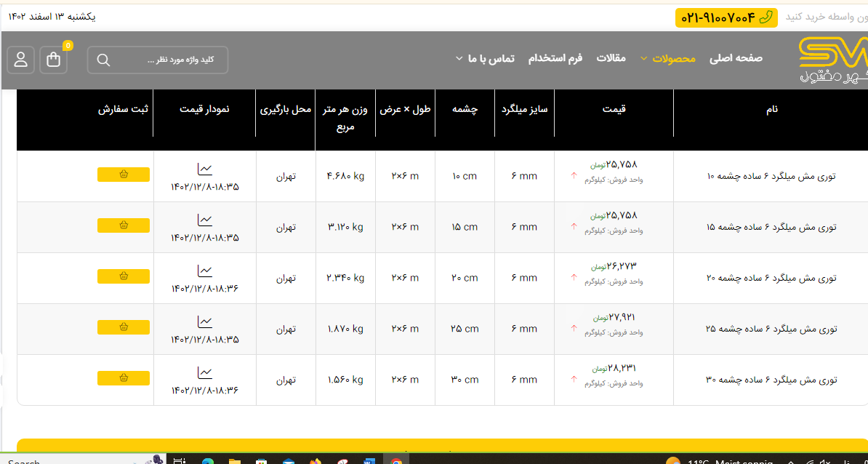The image size is (868, 464).
Task: Click yellow order basket button for چشمه 15
Action: [x=124, y=225]
